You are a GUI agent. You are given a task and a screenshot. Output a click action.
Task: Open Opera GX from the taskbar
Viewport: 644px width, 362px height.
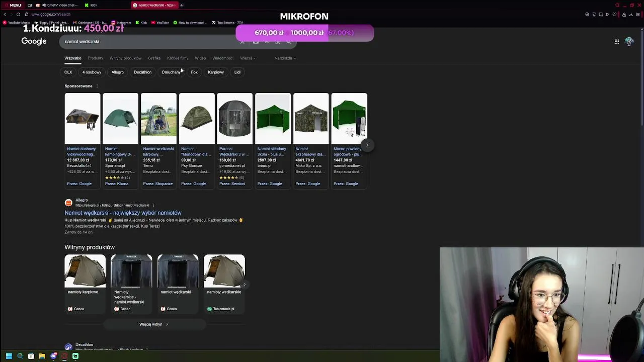click(64, 356)
